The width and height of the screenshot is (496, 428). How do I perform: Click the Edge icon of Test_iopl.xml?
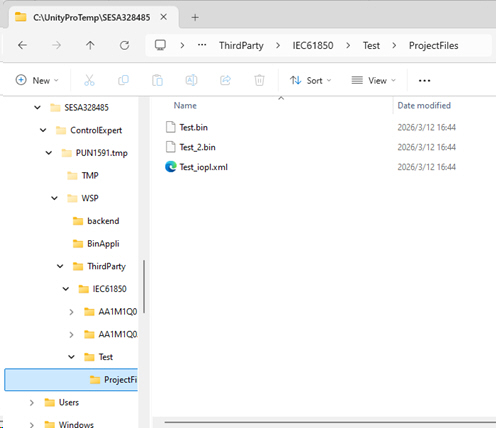[x=171, y=167]
